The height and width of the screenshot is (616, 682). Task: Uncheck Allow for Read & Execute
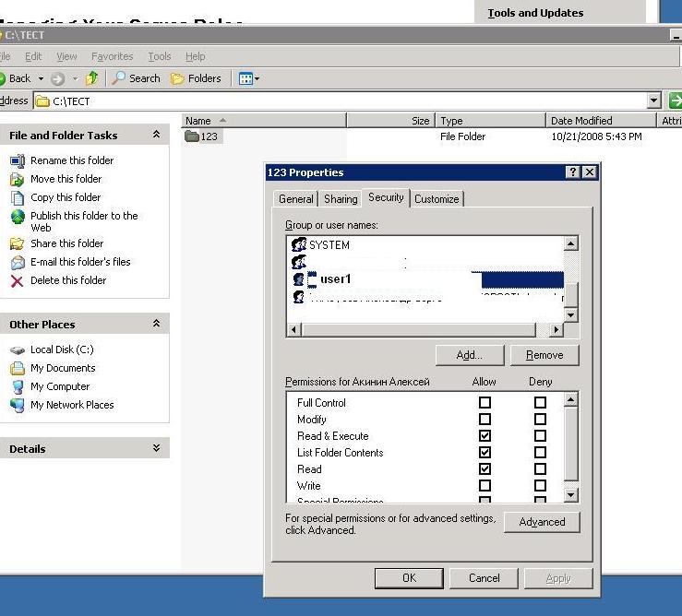tap(485, 436)
